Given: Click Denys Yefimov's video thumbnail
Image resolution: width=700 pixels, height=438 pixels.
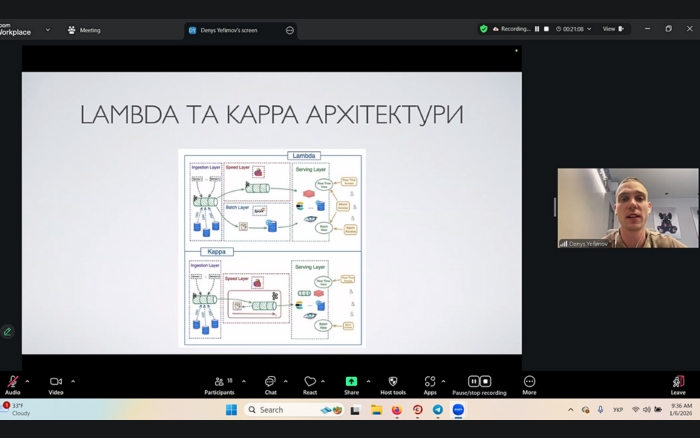Looking at the screenshot, I should (627, 208).
